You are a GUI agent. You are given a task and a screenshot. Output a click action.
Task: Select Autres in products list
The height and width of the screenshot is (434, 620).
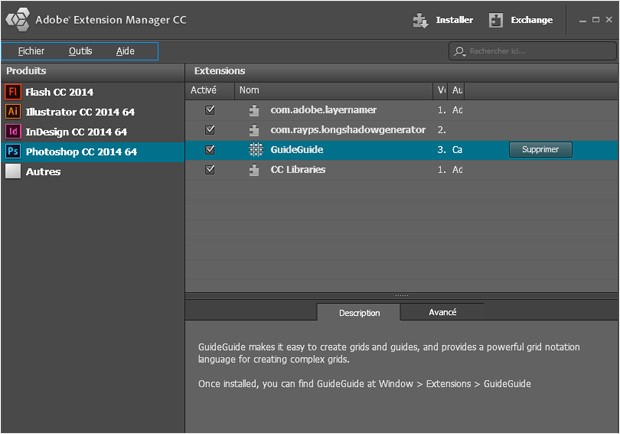pyautogui.click(x=93, y=172)
